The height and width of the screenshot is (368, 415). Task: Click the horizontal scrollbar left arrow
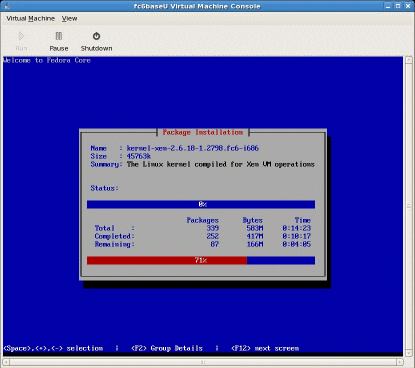(6, 362)
